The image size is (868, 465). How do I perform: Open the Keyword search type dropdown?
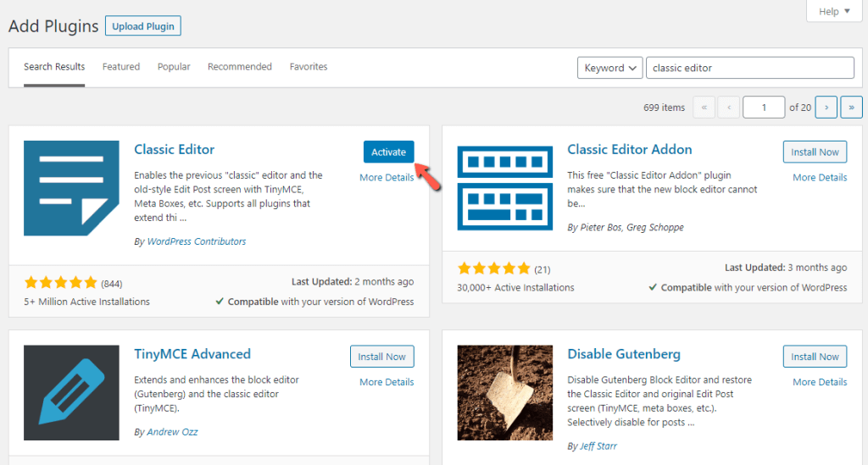coord(610,68)
